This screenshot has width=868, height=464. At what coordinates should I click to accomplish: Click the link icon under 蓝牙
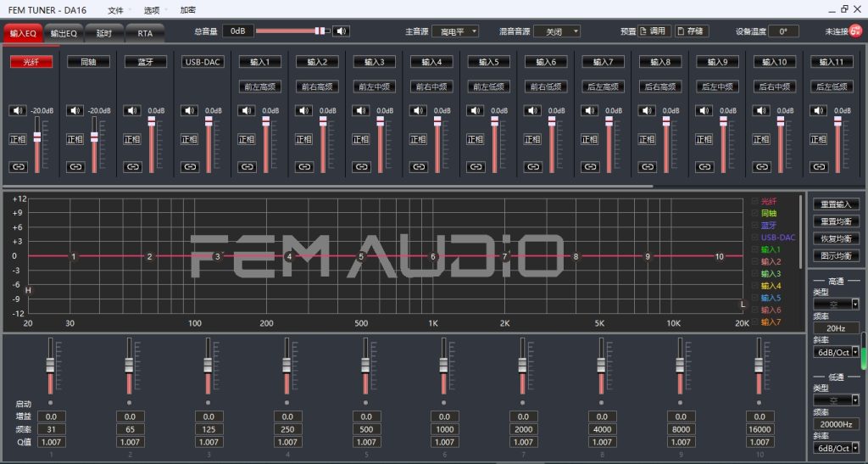click(132, 166)
